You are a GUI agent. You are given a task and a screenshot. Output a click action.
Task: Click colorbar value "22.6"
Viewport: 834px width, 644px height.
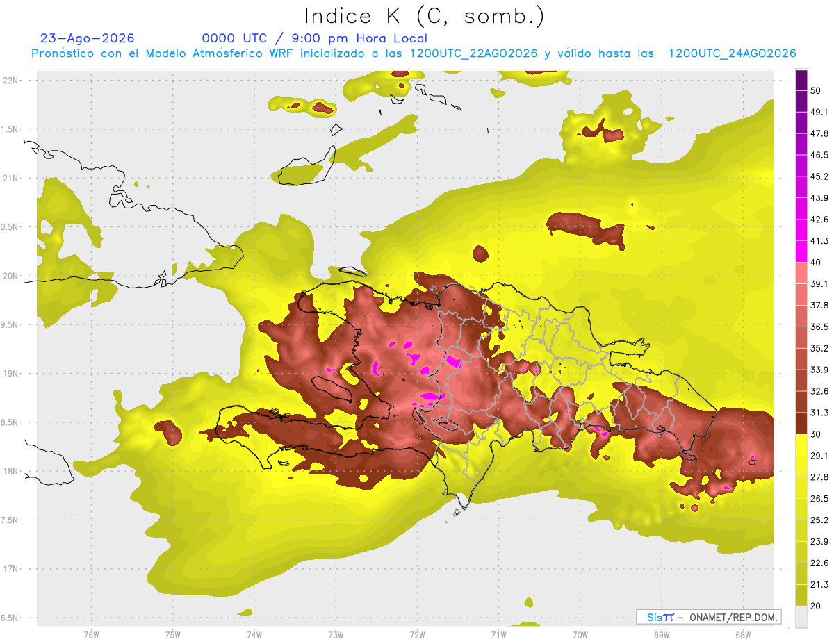pyautogui.click(x=819, y=563)
